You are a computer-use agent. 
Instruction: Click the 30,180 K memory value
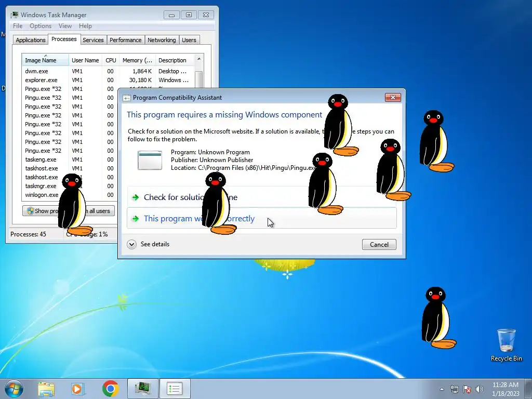pyautogui.click(x=140, y=80)
